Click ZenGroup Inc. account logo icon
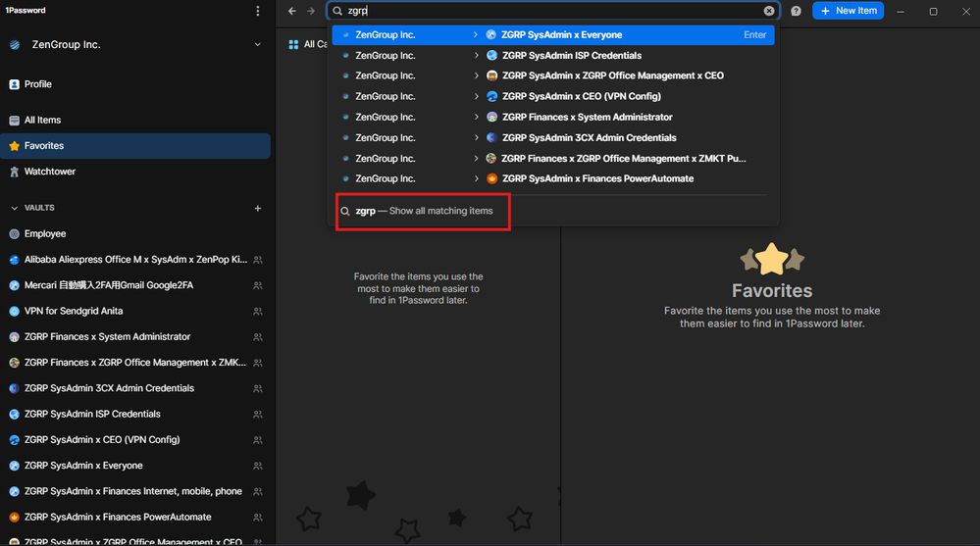Viewport: 980px width, 546px height. tap(15, 44)
